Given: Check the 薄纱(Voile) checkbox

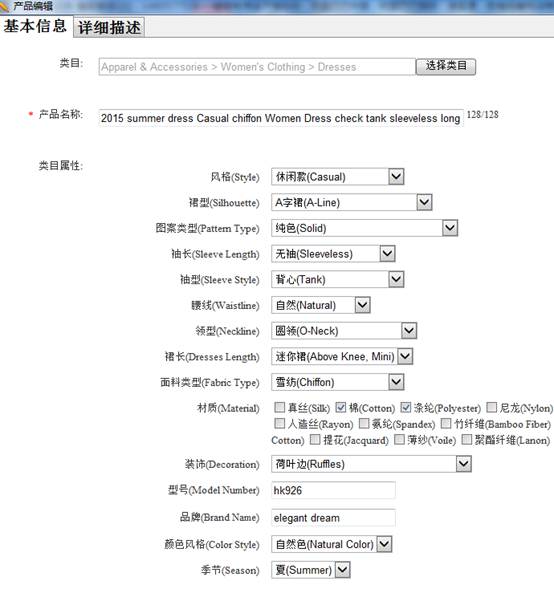Looking at the screenshot, I should [399, 439].
